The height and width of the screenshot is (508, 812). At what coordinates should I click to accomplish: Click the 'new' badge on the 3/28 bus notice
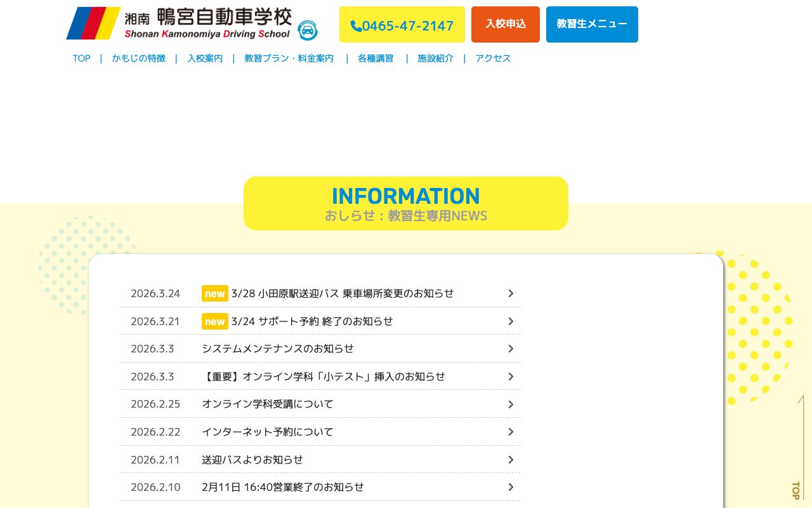[x=214, y=293]
